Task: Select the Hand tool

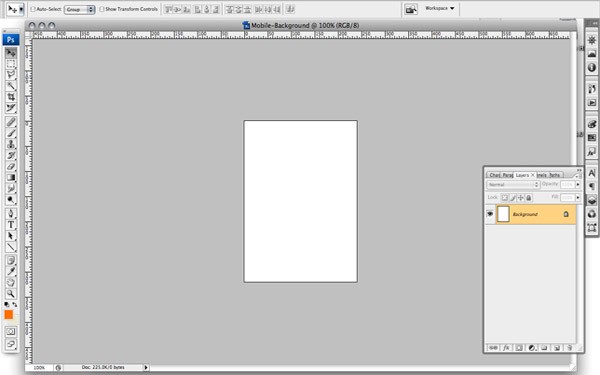Action: (11, 283)
